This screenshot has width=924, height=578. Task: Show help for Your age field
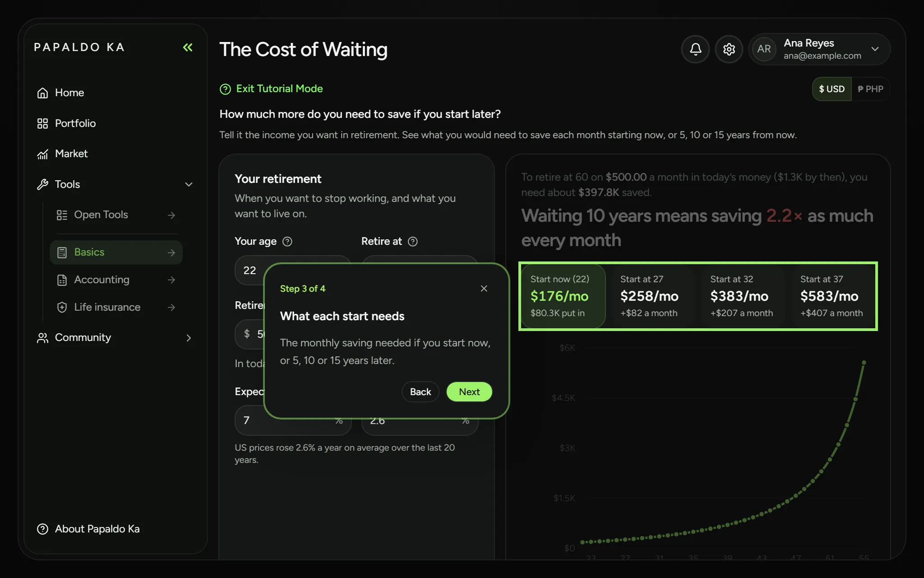pos(287,242)
